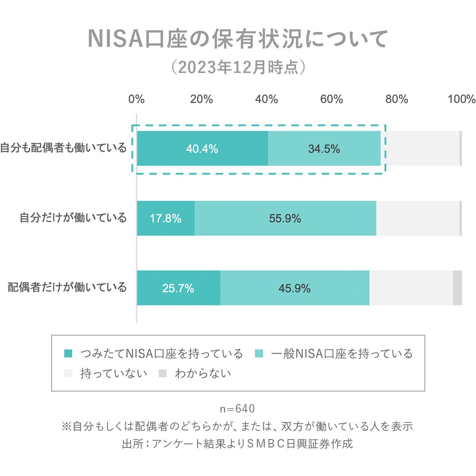Click the 100% axis label

coord(461,99)
